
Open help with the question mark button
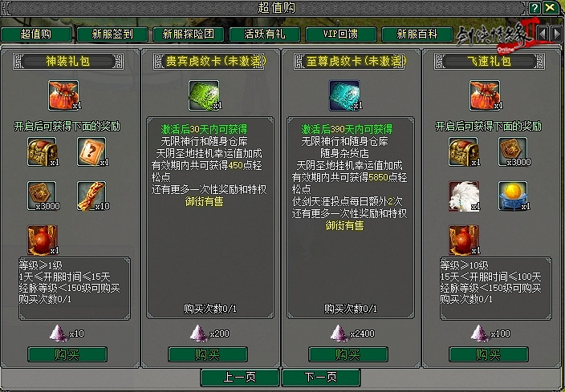pos(535,8)
